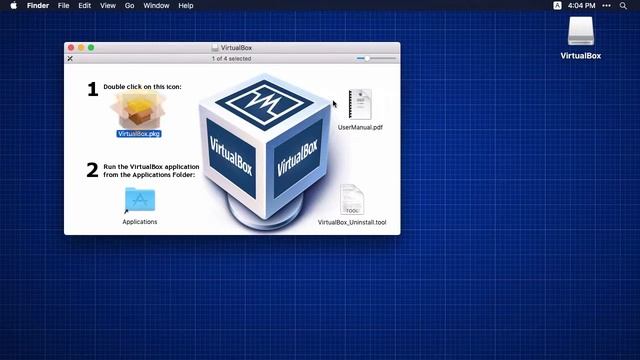Click the input source icon in menu bar
This screenshot has height=360, width=640.
pyautogui.click(x=557, y=6)
